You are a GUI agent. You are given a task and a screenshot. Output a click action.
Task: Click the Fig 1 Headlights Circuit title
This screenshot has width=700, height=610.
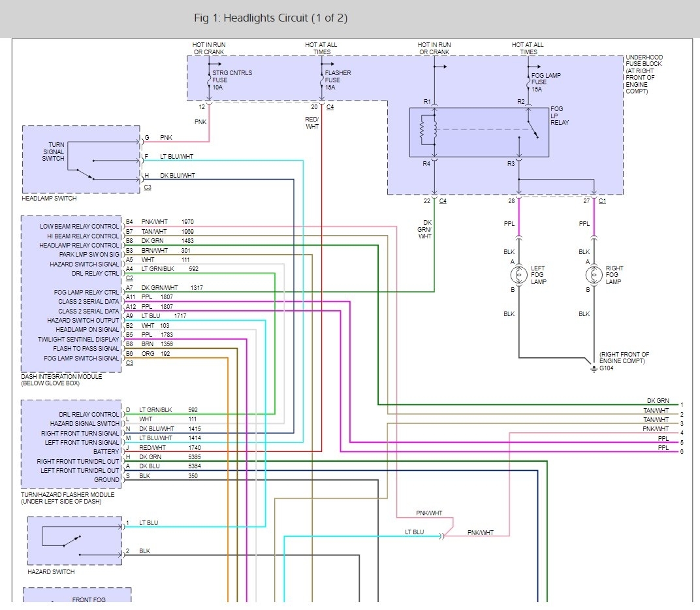[270, 18]
